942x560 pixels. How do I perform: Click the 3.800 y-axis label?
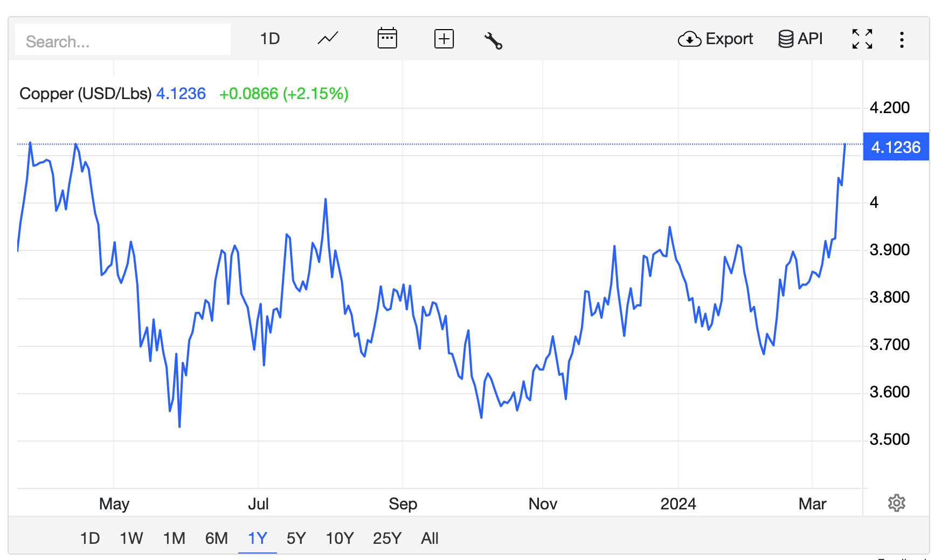(x=890, y=297)
